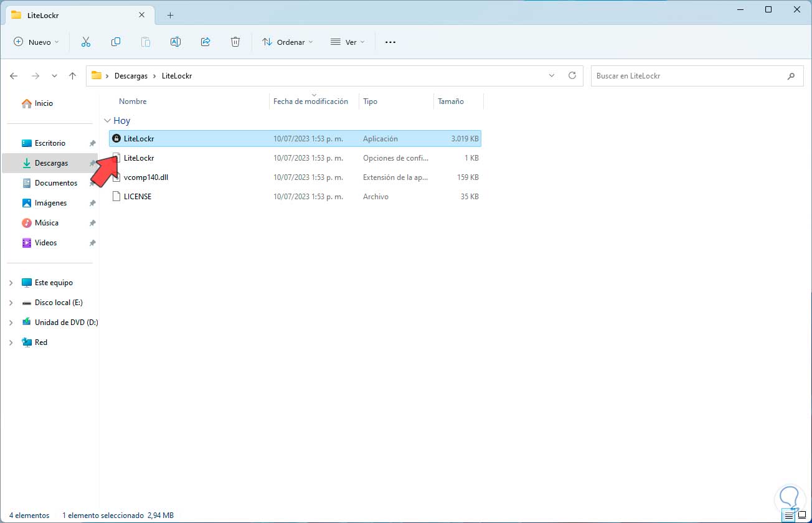This screenshot has width=812, height=523.
Task: Collapse the Hoy group
Action: (107, 121)
